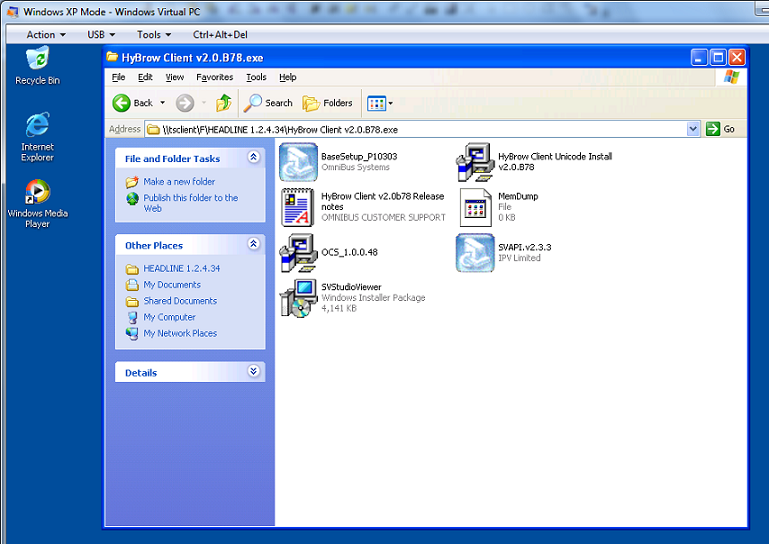
Task: Go to My Network Places
Action: pyautogui.click(x=179, y=333)
